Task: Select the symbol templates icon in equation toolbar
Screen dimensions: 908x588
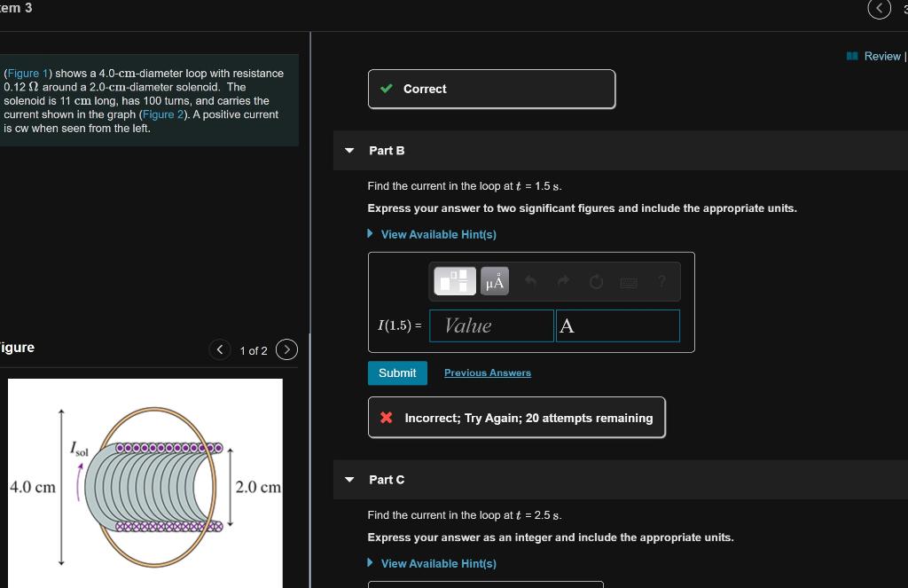Action: (454, 280)
